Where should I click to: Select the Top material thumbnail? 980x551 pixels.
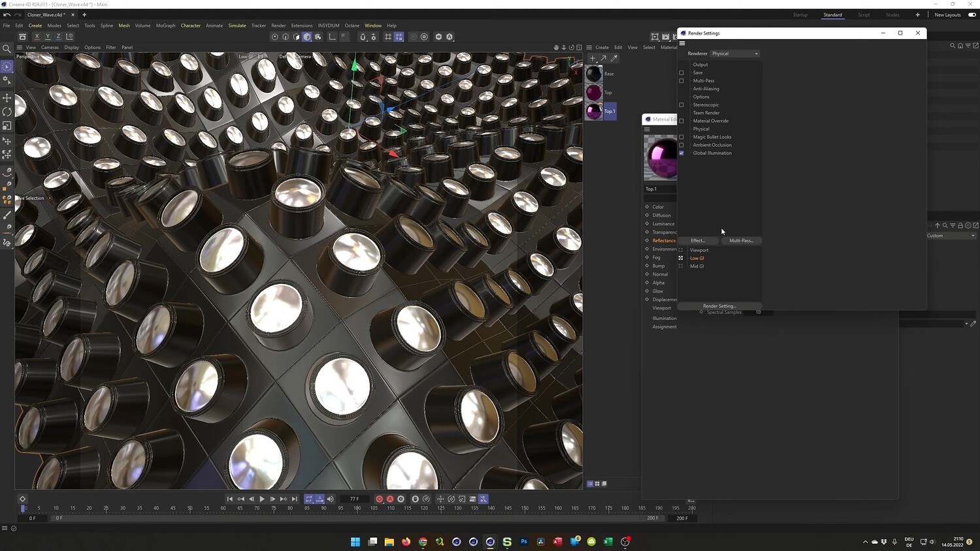(x=594, y=93)
